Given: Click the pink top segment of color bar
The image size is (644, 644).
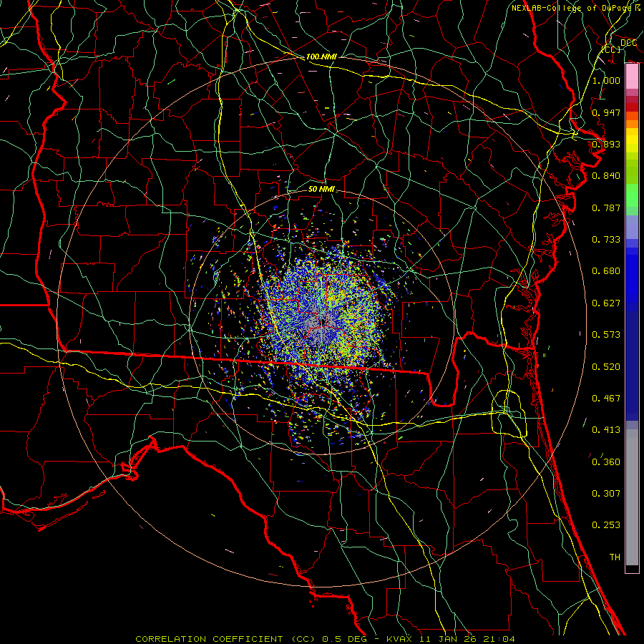Looking at the screenshot, I should click(632, 77).
